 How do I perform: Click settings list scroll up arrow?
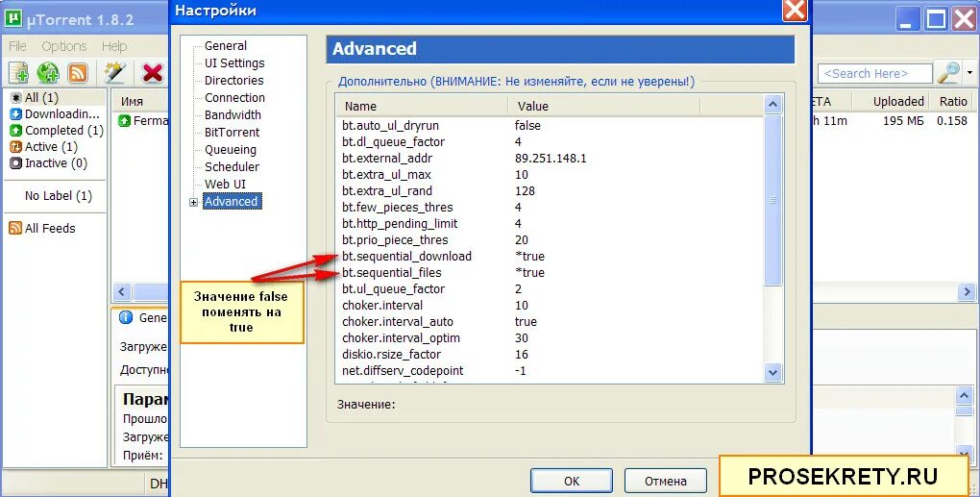click(x=773, y=105)
